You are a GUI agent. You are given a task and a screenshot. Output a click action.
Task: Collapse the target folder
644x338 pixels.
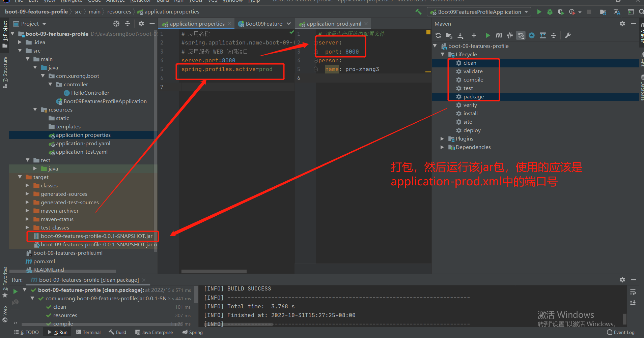[20, 177]
